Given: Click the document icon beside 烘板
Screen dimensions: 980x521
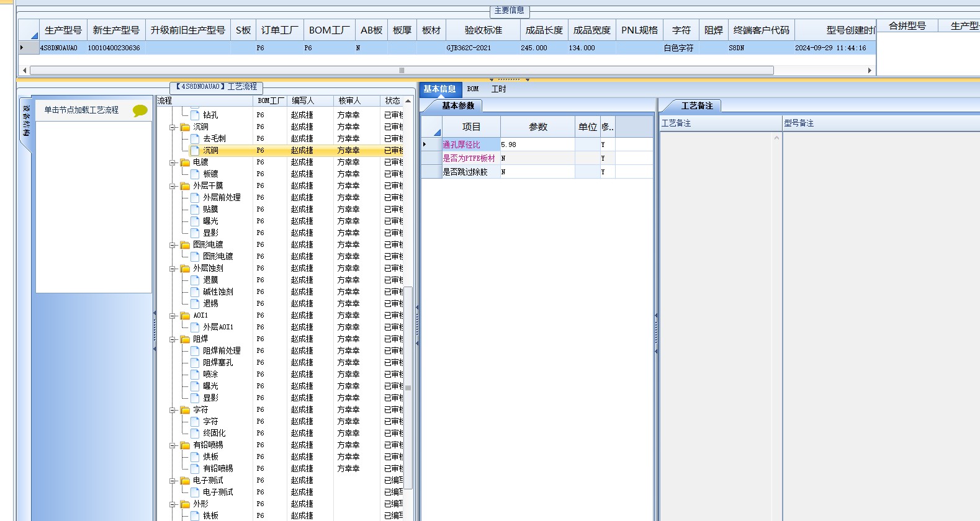Looking at the screenshot, I should [x=195, y=456].
